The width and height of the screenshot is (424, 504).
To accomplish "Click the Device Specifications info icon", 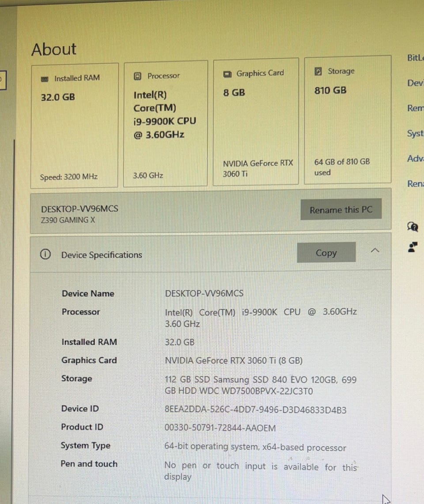I will coord(45,254).
